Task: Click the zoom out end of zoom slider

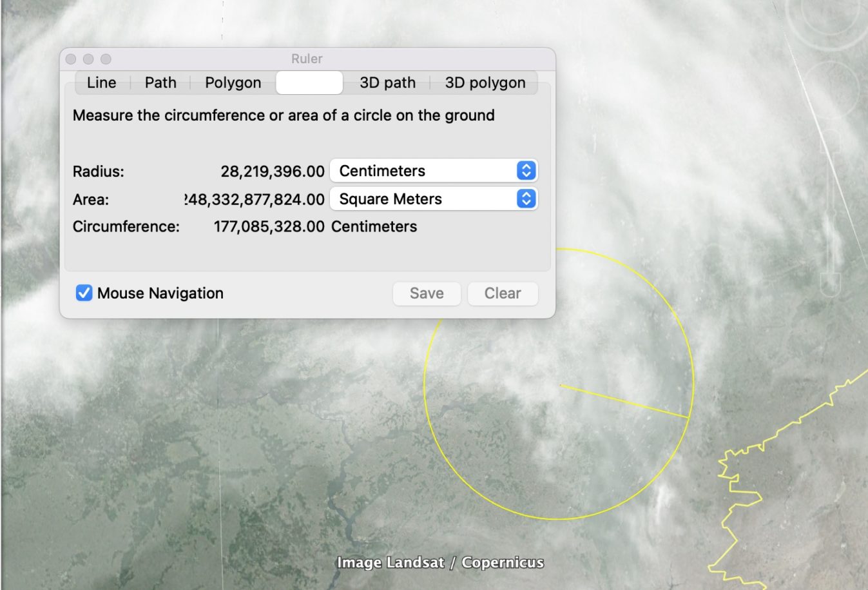Action: point(831,285)
